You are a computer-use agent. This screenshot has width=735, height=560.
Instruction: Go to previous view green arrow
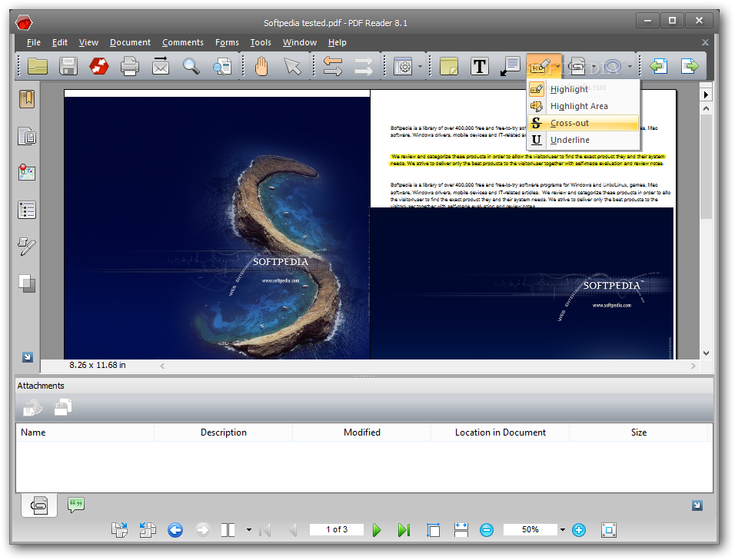659,66
